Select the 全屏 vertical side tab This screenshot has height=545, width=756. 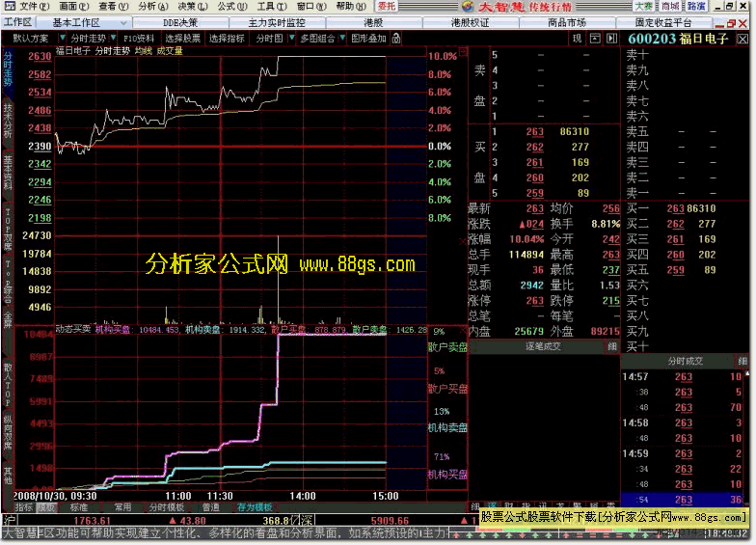tap(8, 320)
